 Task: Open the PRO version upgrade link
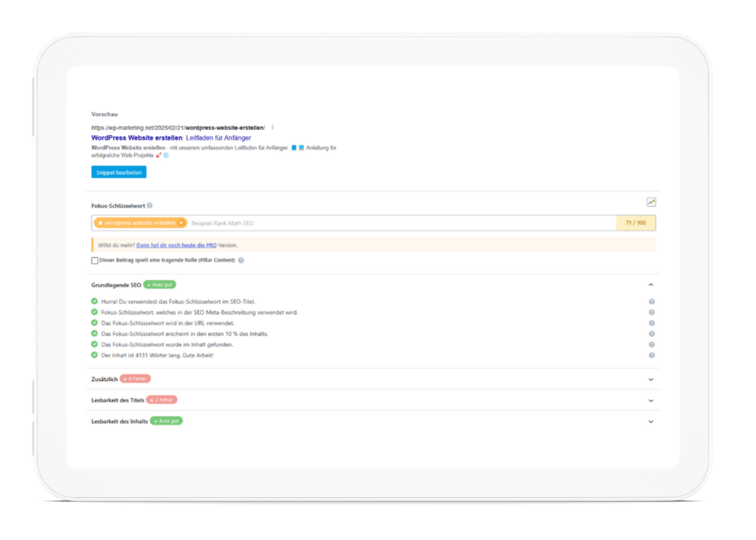(x=176, y=245)
